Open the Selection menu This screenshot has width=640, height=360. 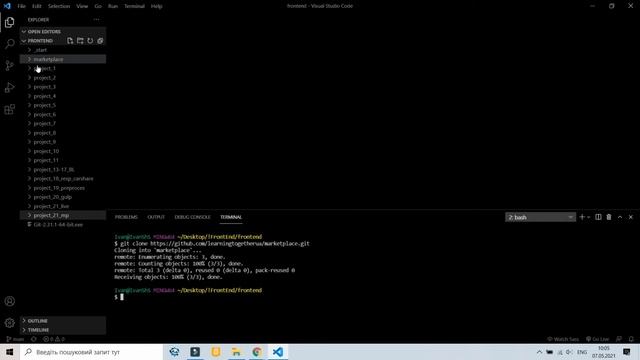coord(59,6)
